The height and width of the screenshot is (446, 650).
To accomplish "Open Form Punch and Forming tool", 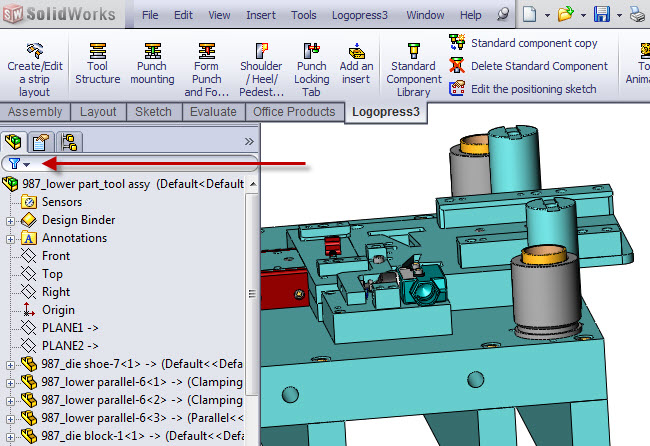I will (206, 70).
